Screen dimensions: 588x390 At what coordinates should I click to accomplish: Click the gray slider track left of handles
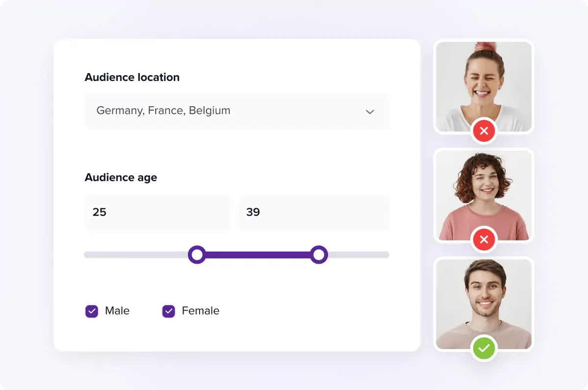(136, 255)
